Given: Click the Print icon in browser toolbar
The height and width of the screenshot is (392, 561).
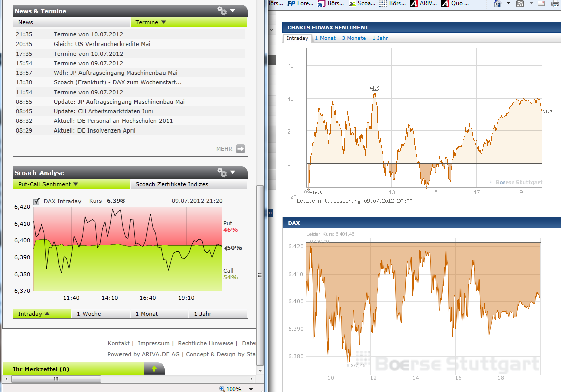Looking at the screenshot, I should (x=555, y=4).
